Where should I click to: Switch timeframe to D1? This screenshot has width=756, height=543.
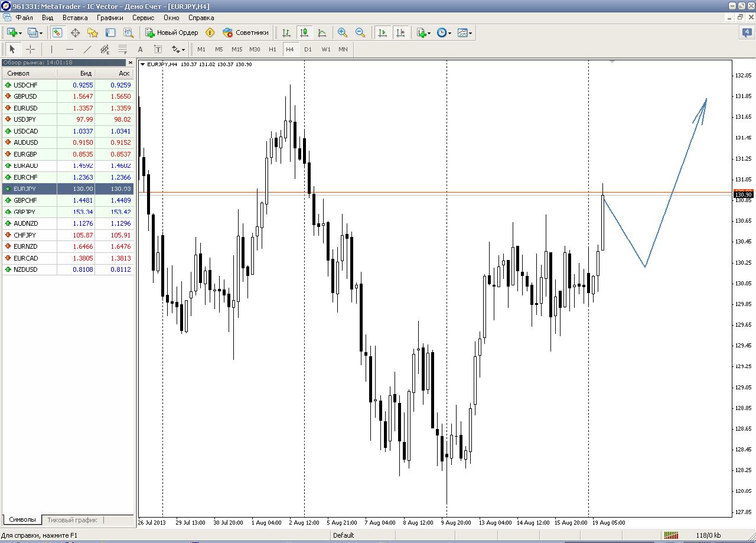[308, 50]
